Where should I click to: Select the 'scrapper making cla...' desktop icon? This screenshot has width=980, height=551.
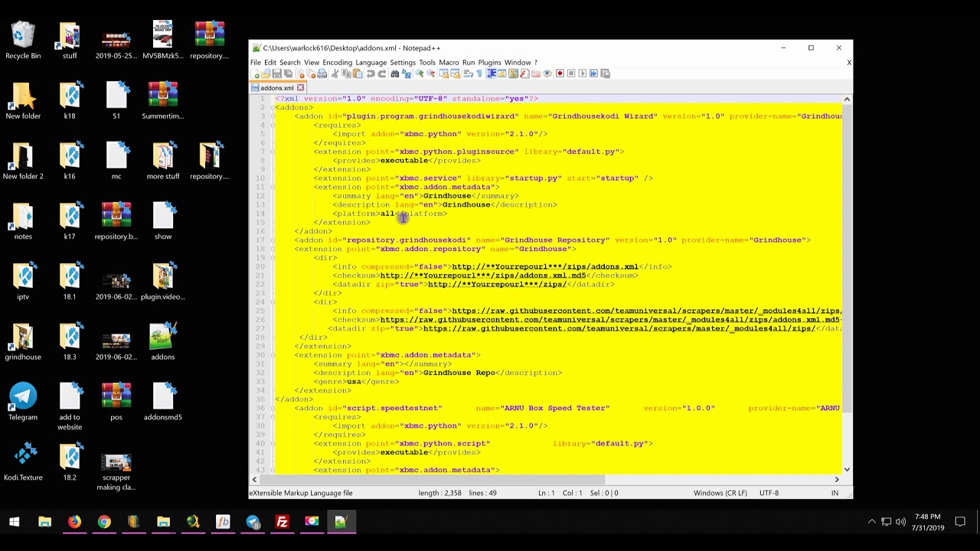[x=116, y=470]
